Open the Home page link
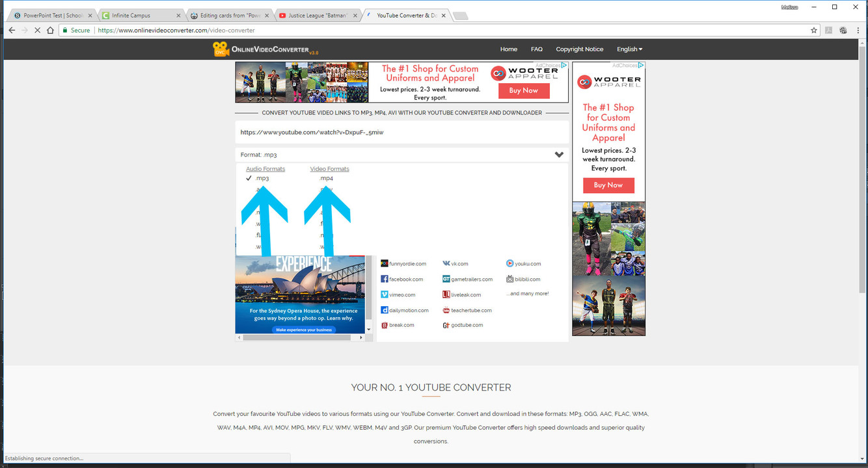 click(509, 49)
